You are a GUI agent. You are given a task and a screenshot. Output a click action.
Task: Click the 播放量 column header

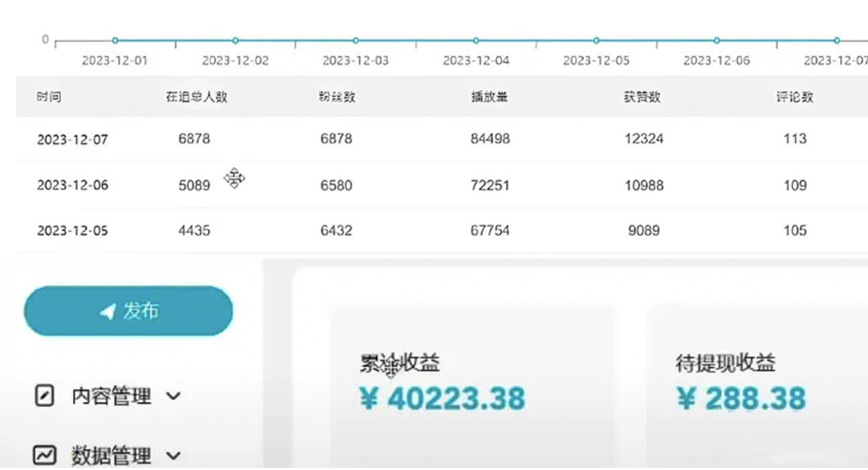(x=490, y=97)
